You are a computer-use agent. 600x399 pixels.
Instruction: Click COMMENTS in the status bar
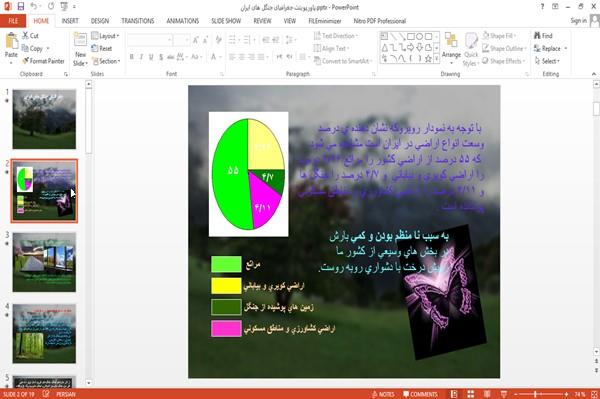[420, 394]
